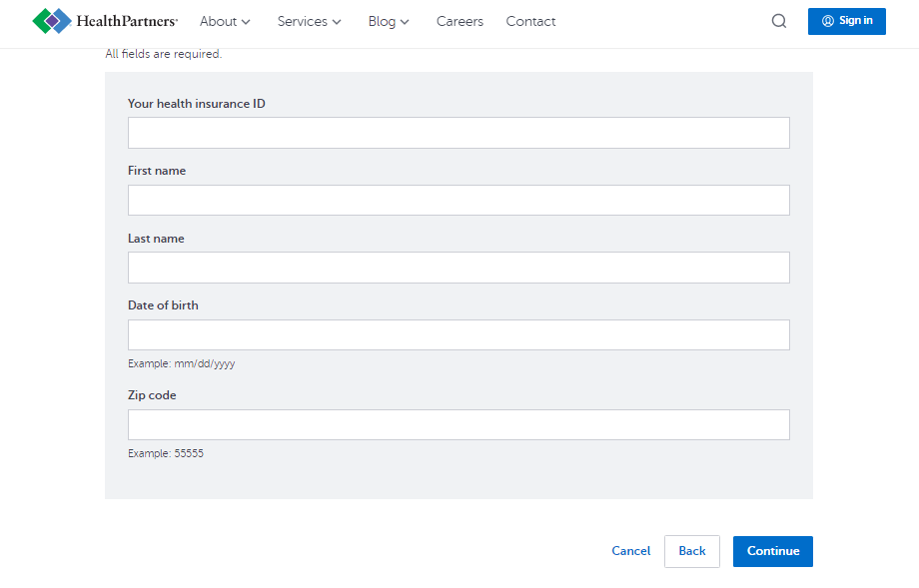
Task: Click the HealthPartners wordmark text
Action: pos(127,21)
